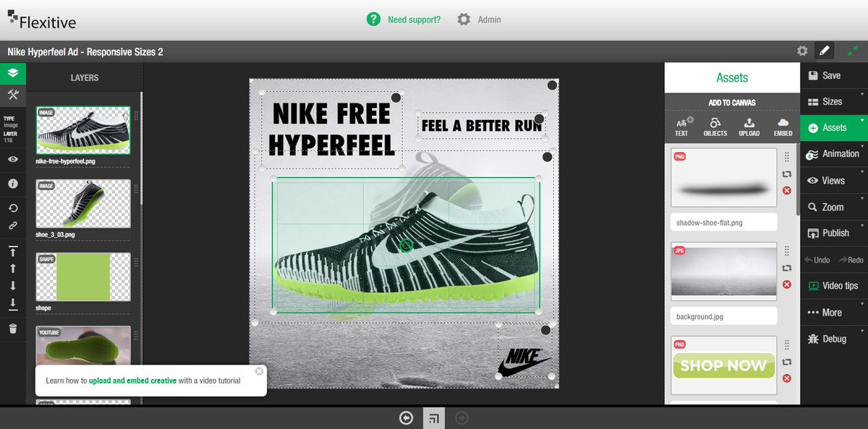Add TEXT to canvas
The image size is (868, 429).
[682, 127]
